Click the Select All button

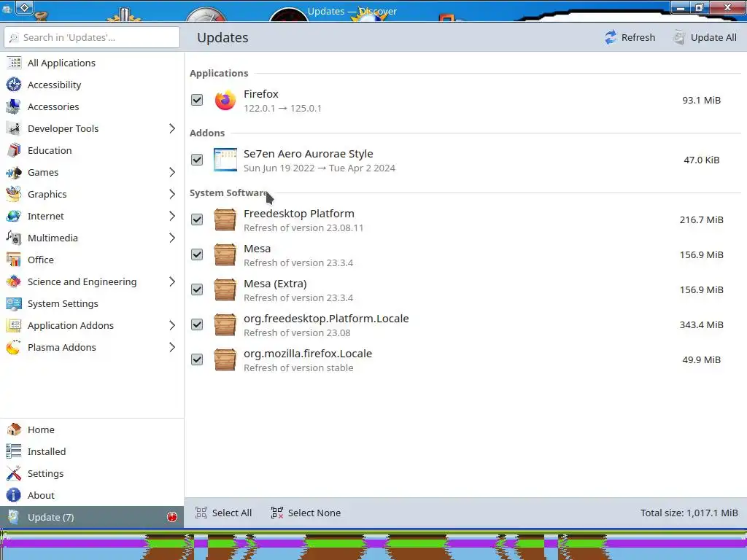pos(223,513)
